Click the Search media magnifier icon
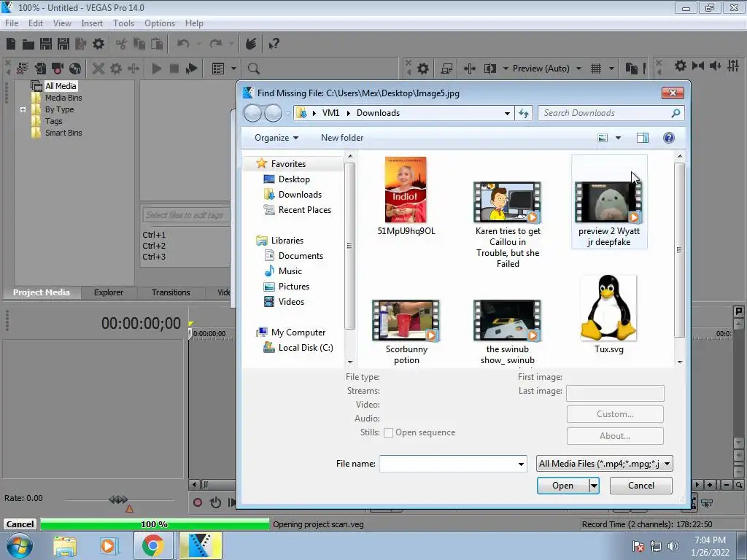Viewport: 747px width, 560px height. tap(254, 69)
